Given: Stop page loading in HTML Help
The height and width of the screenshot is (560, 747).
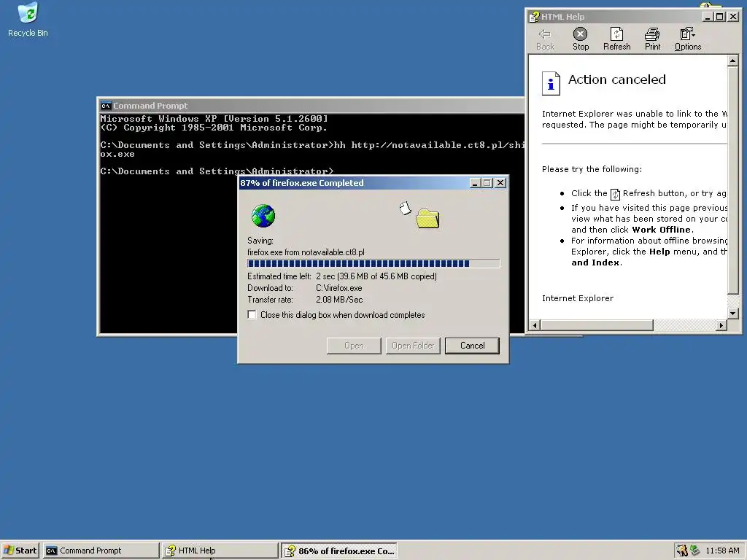Looking at the screenshot, I should coord(580,39).
